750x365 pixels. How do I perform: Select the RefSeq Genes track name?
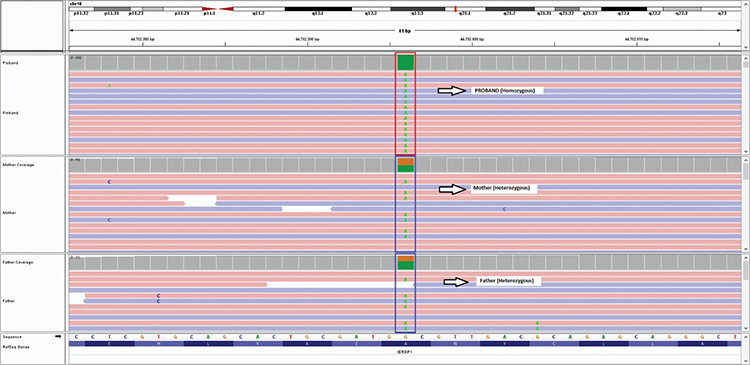pyautogui.click(x=15, y=347)
